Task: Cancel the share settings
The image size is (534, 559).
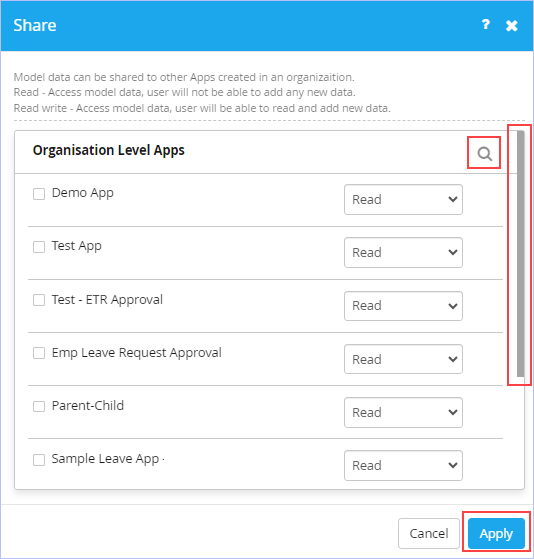Action: pyautogui.click(x=429, y=533)
